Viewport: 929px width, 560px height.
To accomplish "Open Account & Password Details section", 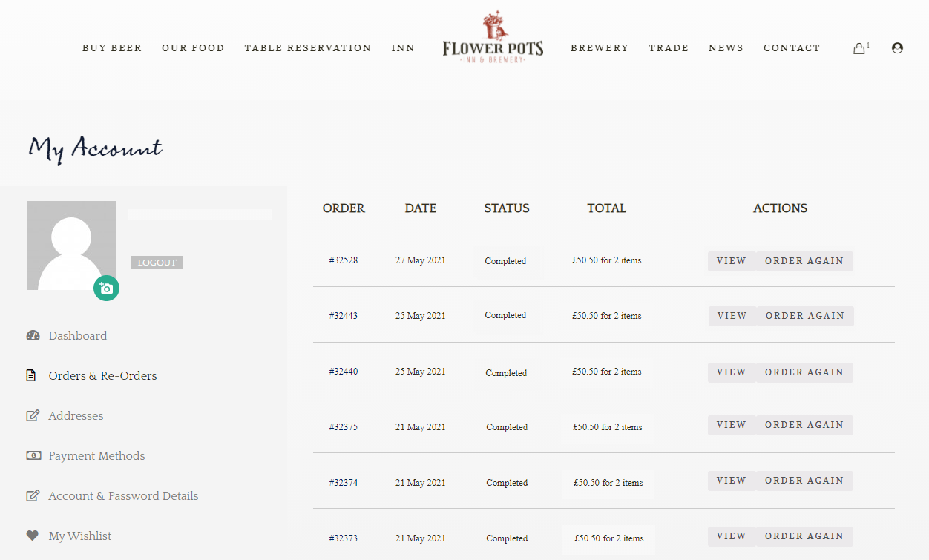I will [x=123, y=496].
